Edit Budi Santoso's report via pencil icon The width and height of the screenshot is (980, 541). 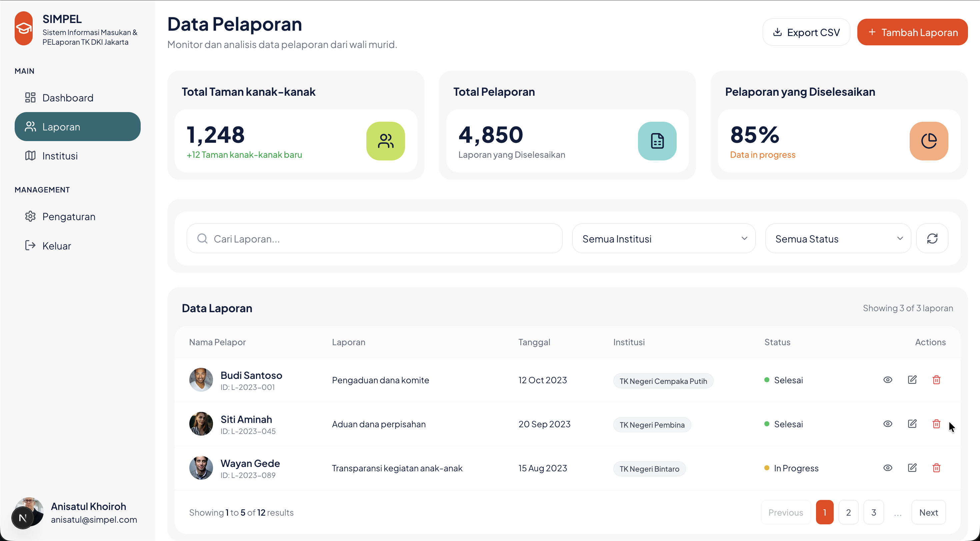pos(912,380)
